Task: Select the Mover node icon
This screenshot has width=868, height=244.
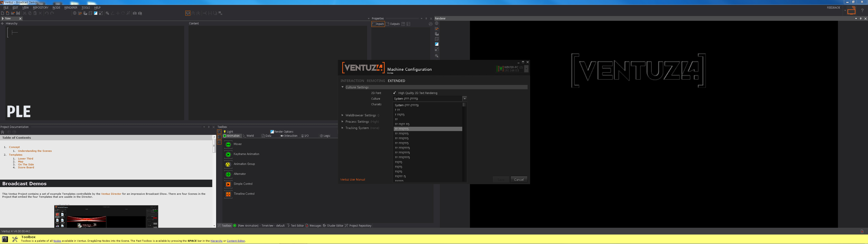Action: pyautogui.click(x=228, y=144)
